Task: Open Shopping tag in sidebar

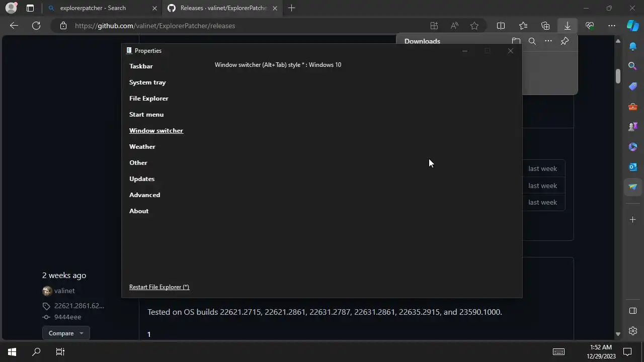Action: (633, 86)
